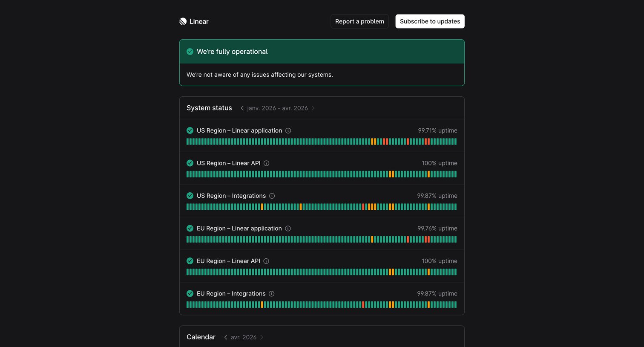The height and width of the screenshot is (347, 644).
Task: Click the "EU Region – Integrations" label
Action: (231, 294)
